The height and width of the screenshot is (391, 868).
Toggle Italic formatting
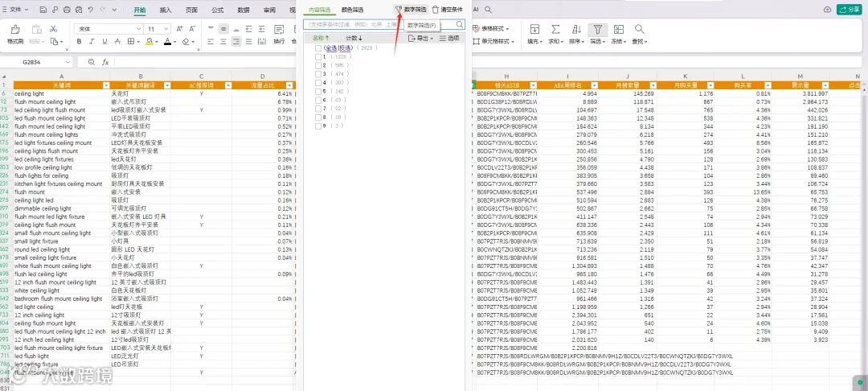click(x=92, y=42)
